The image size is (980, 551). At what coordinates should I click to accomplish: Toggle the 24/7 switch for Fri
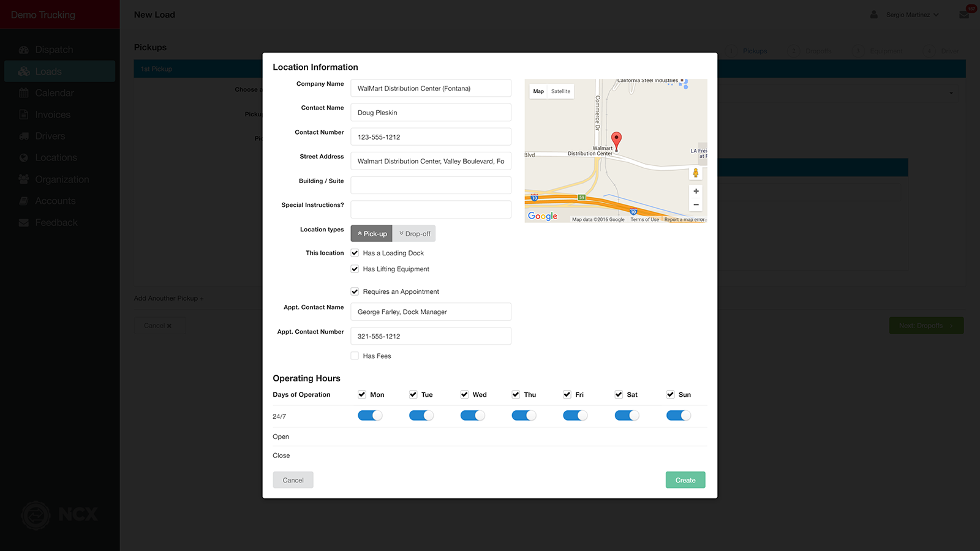576,416
